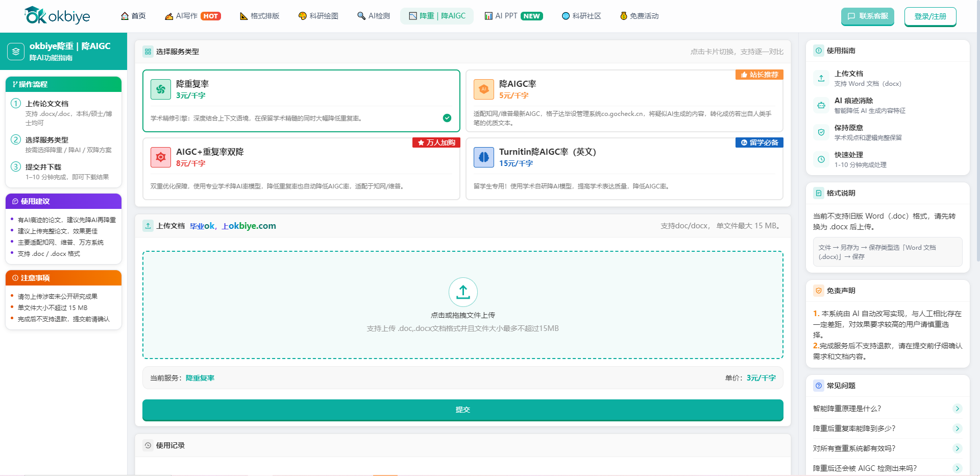Click the 上传文档 guide upload icon
This screenshot has height=476, width=980.
tap(821, 78)
